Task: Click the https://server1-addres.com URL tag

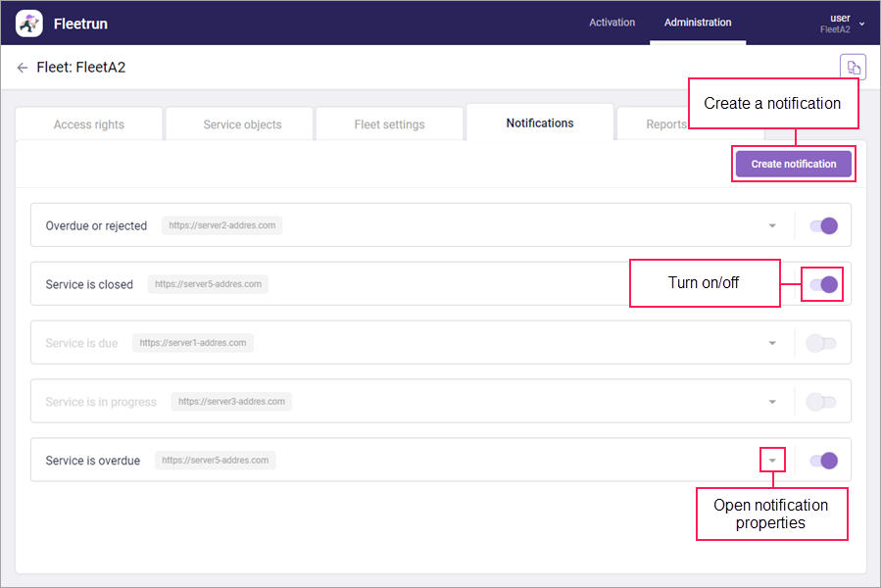Action: [193, 343]
